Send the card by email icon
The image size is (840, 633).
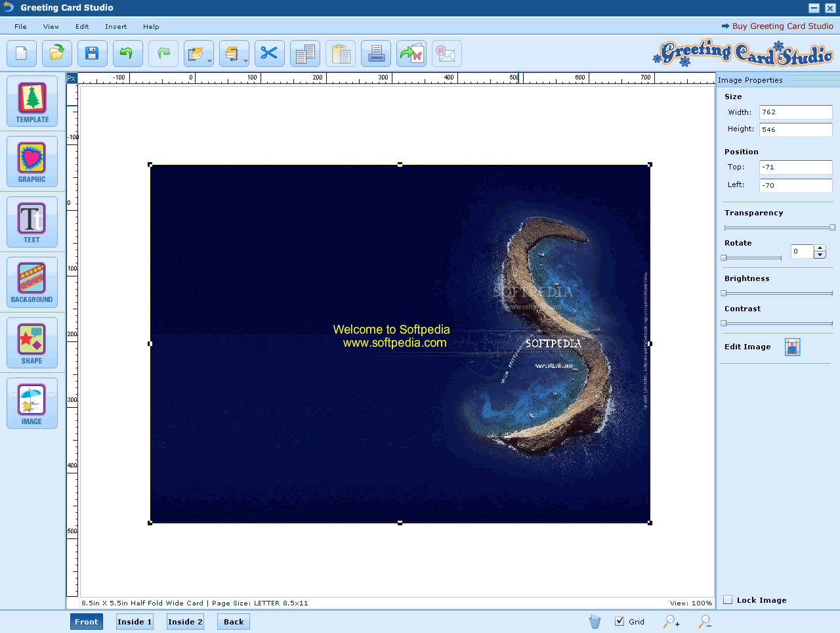(x=447, y=53)
